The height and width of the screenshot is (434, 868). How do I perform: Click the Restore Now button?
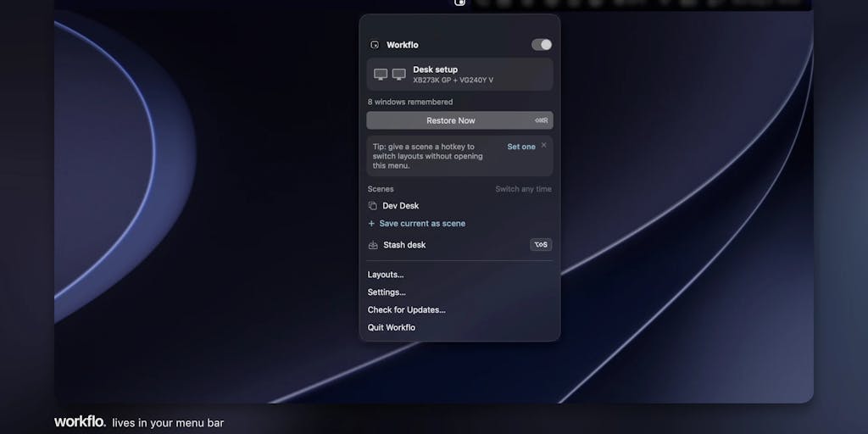459,120
